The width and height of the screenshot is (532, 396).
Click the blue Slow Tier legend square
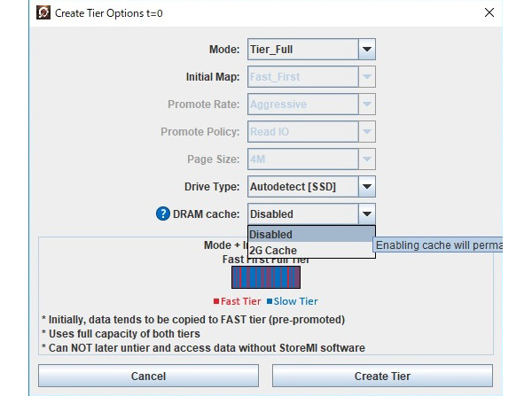click(x=270, y=301)
